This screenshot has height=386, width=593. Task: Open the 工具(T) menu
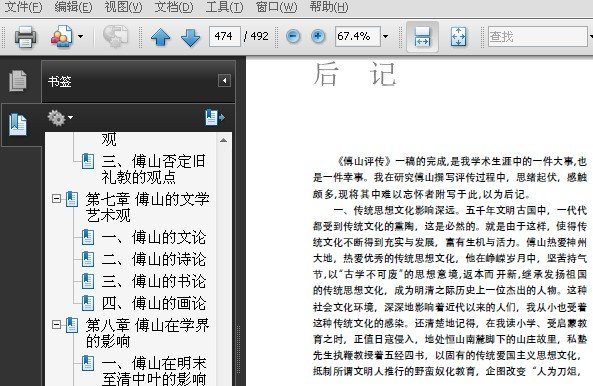click(x=224, y=7)
